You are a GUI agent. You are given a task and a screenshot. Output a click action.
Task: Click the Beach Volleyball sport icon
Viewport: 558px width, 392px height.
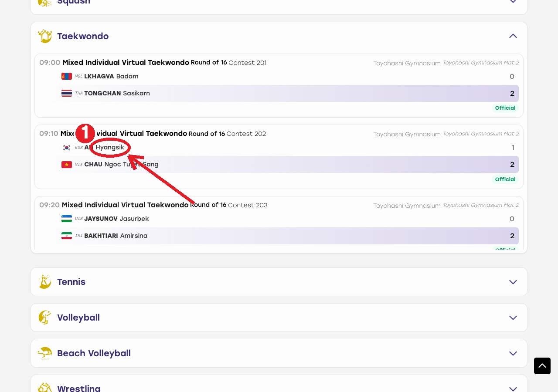(45, 353)
